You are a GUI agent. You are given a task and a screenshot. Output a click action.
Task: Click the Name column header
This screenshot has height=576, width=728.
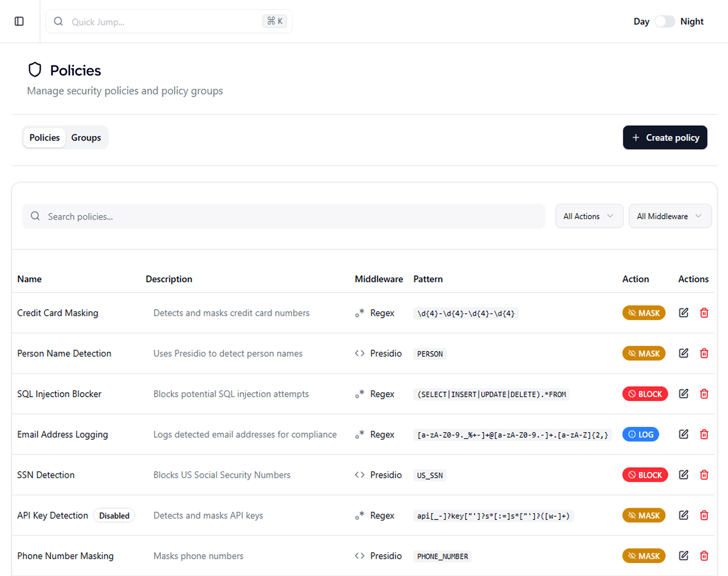pos(29,278)
